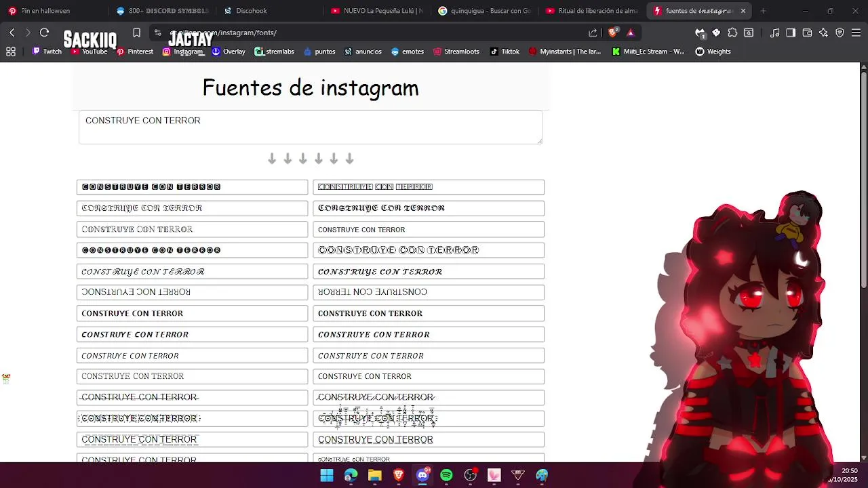Open Discord from the taskbar

tap(422, 475)
